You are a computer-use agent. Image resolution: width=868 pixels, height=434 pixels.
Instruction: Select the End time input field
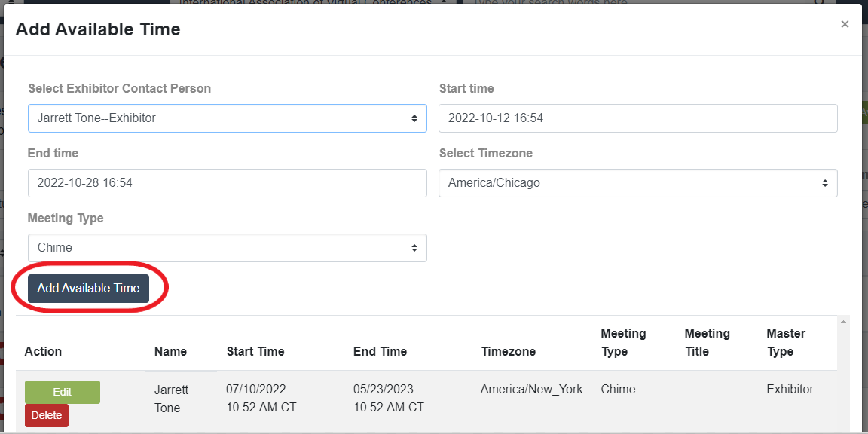[x=228, y=182]
